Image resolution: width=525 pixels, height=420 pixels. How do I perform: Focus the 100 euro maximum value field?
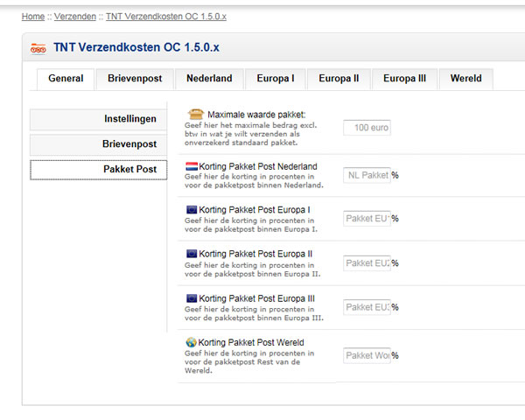pos(367,128)
